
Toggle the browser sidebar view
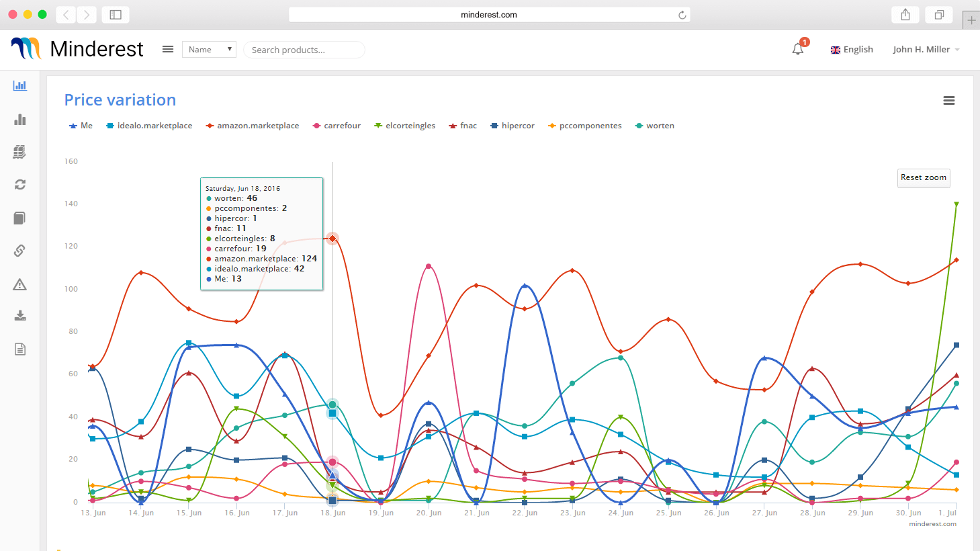[x=116, y=14]
